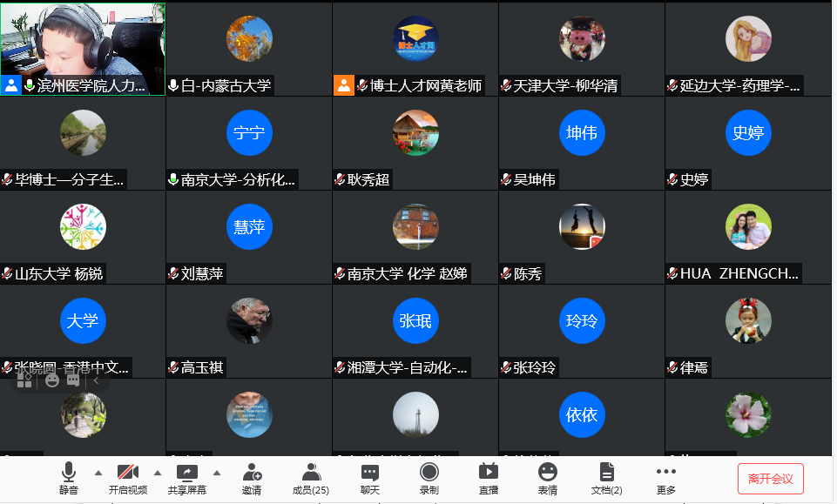
Task: Open the 成员(25) members list
Action: click(x=311, y=479)
